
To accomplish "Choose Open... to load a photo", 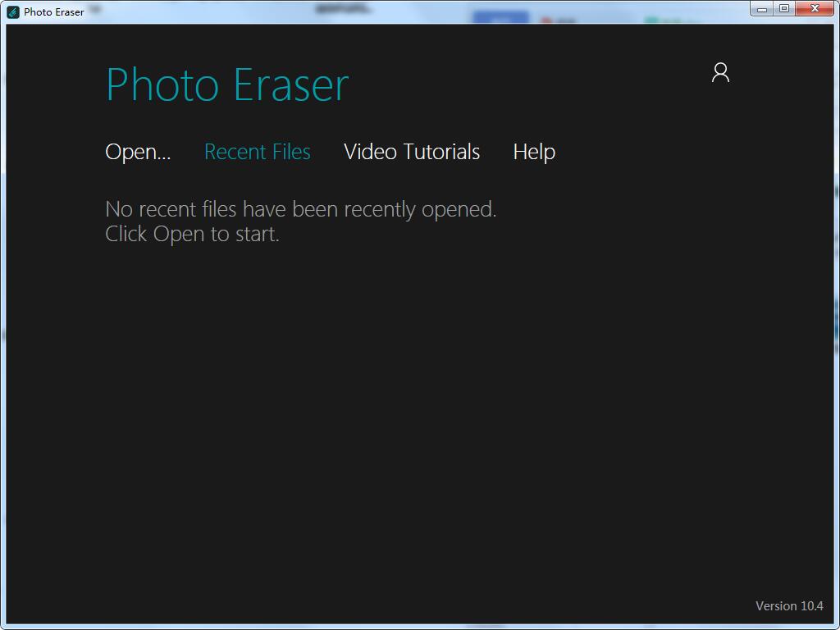I will (x=138, y=152).
